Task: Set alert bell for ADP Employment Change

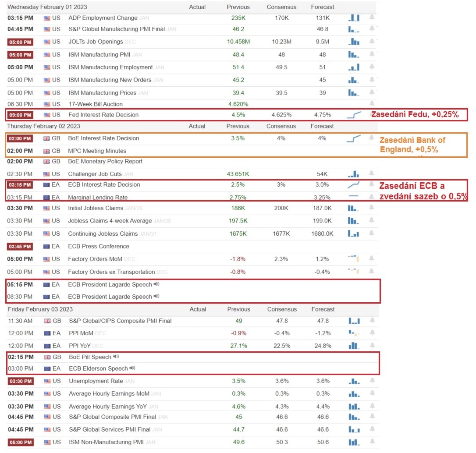Action: [x=372, y=17]
